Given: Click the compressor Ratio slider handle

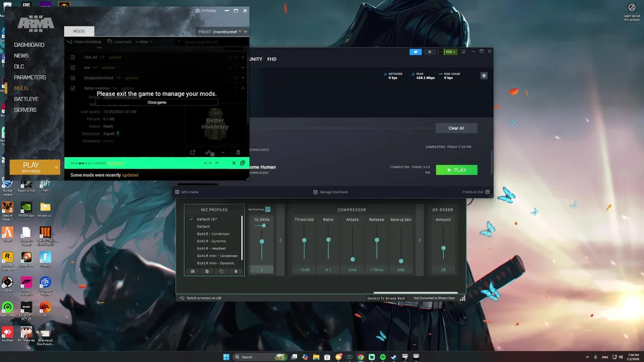Looking at the screenshot, I should (x=329, y=240).
